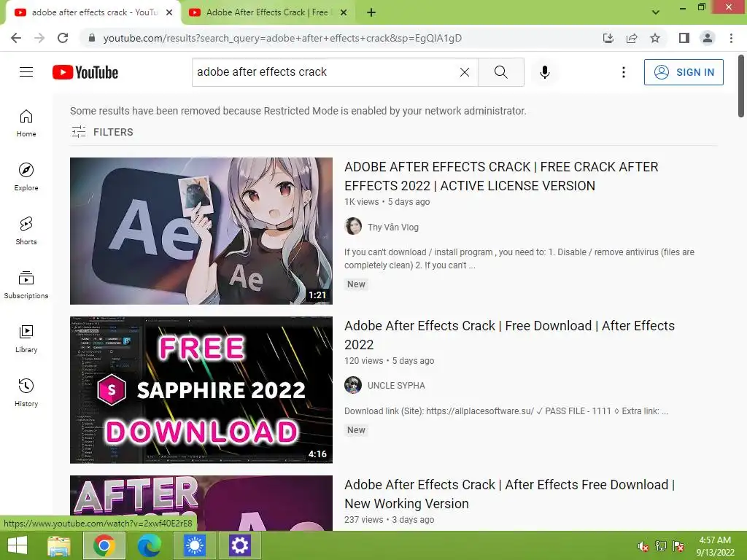Click the partially visible AFTER thumbnail

pos(201,503)
